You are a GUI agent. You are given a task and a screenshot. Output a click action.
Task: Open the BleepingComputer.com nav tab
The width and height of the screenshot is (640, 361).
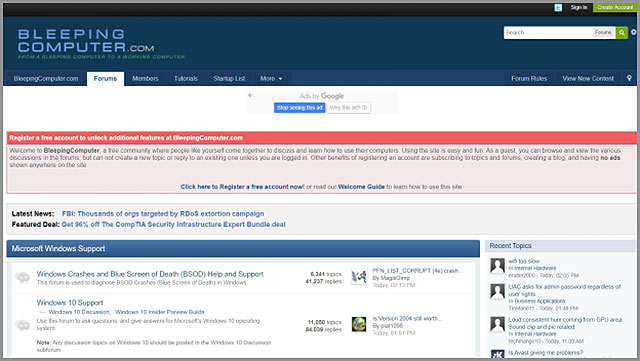(46, 78)
